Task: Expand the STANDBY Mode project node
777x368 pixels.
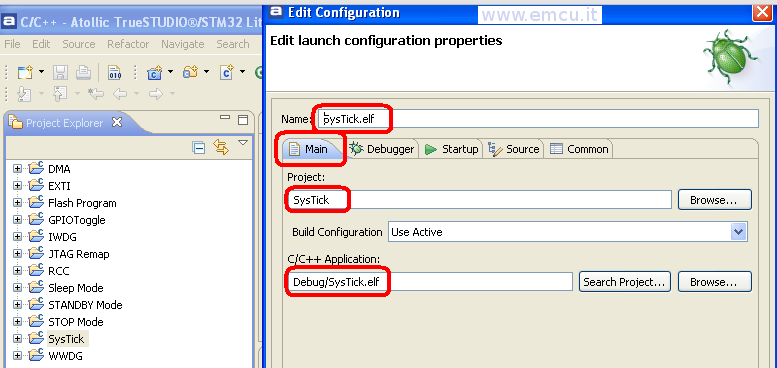Action: [18, 305]
